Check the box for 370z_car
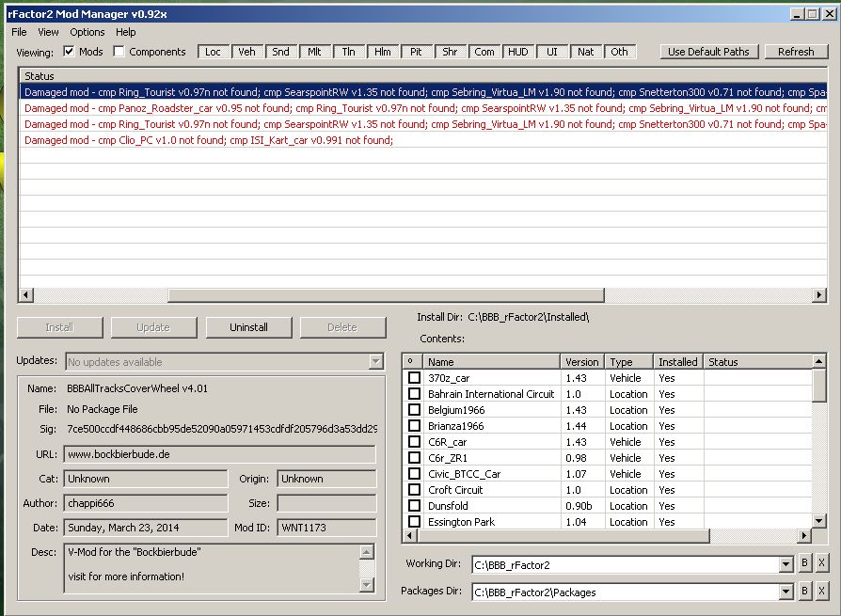841x616 pixels. coord(414,378)
